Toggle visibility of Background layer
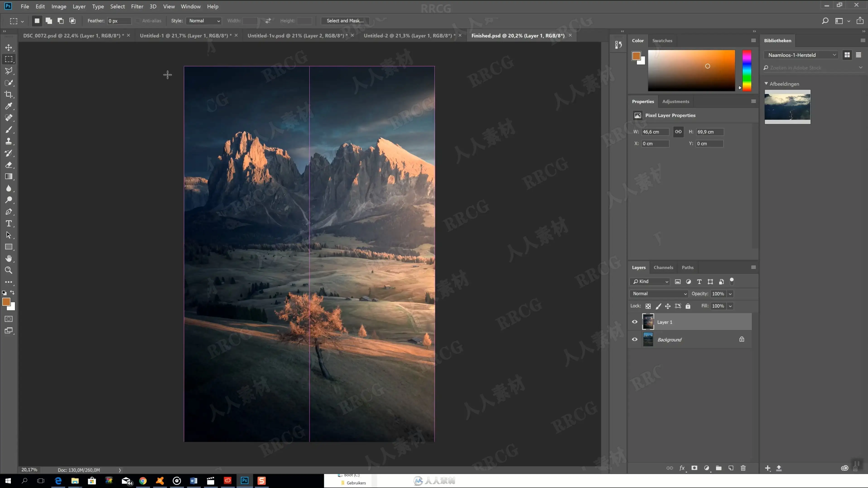This screenshot has height=488, width=868. click(x=634, y=340)
